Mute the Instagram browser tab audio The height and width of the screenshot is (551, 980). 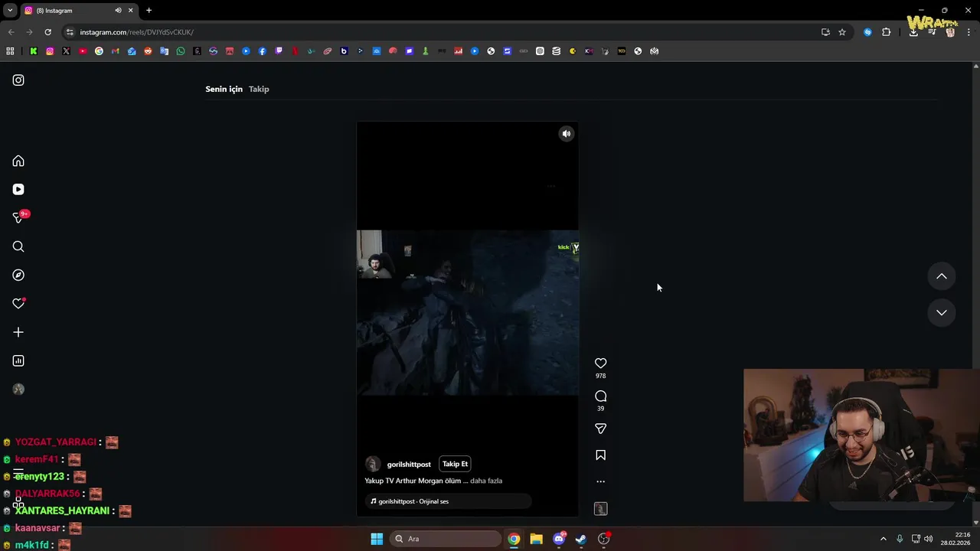118,11
